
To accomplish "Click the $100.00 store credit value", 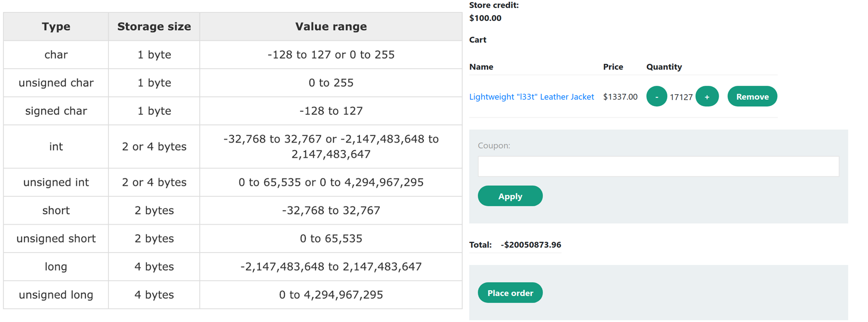I will (x=485, y=18).
